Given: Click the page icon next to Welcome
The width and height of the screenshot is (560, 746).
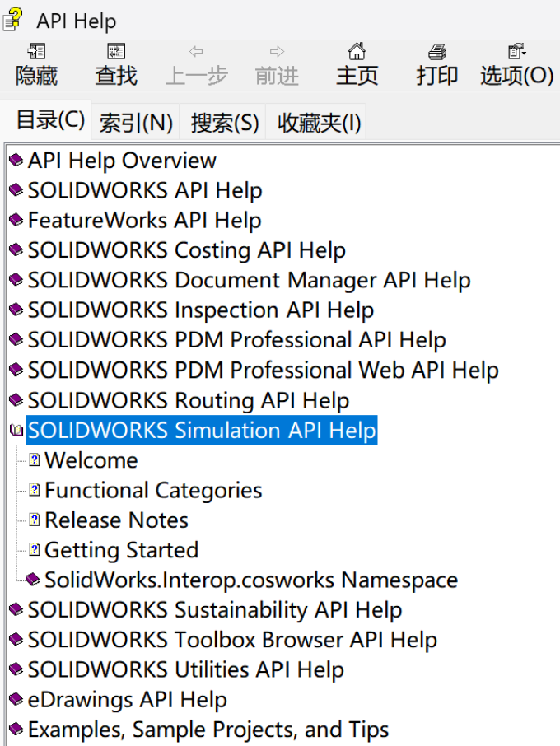Looking at the screenshot, I should pyautogui.click(x=35, y=460).
